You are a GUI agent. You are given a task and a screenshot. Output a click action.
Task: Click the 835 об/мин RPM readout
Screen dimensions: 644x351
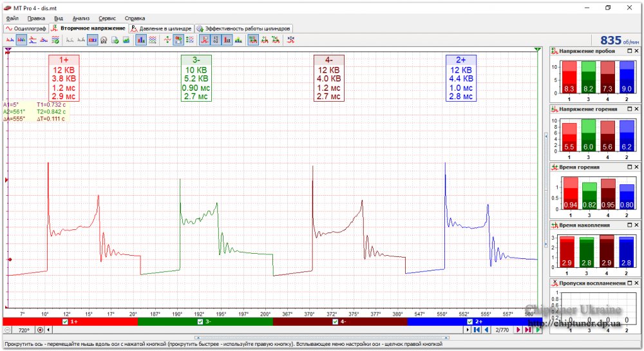pos(619,40)
